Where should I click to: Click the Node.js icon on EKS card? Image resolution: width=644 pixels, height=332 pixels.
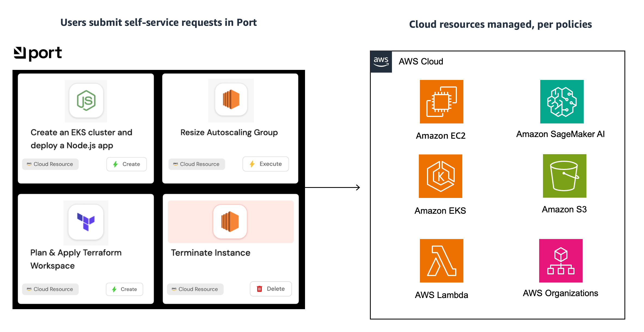[x=86, y=101]
